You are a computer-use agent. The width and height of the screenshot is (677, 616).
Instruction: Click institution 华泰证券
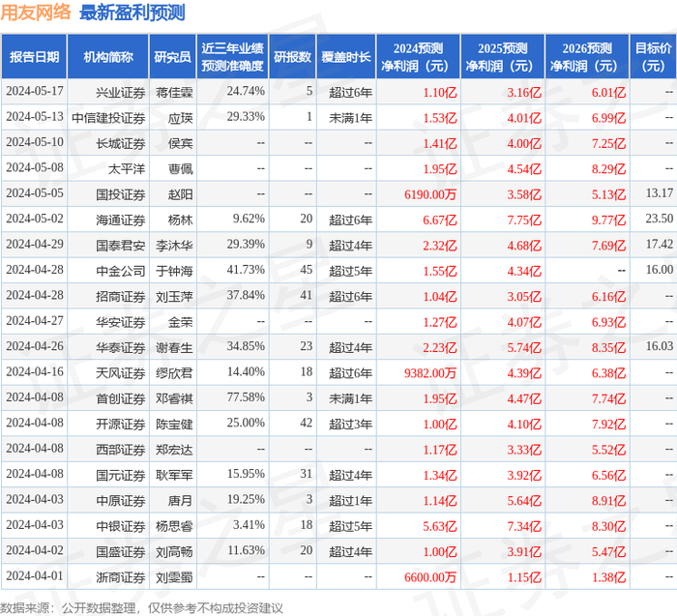[x=121, y=347]
